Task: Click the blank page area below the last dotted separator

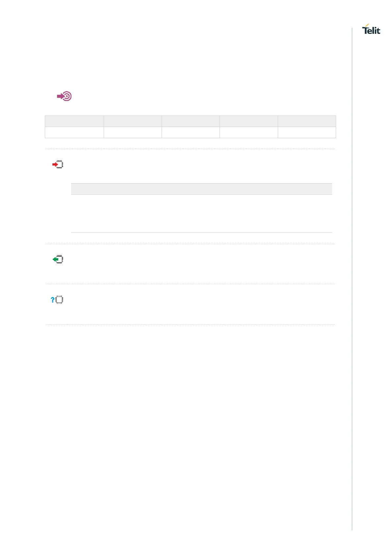Action: (x=190, y=411)
